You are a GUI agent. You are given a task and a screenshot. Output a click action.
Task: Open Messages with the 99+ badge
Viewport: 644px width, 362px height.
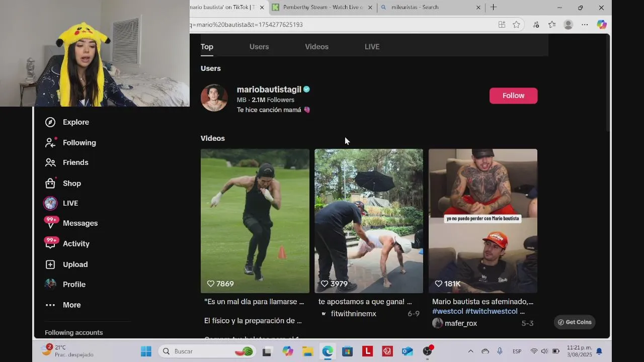[71, 223]
